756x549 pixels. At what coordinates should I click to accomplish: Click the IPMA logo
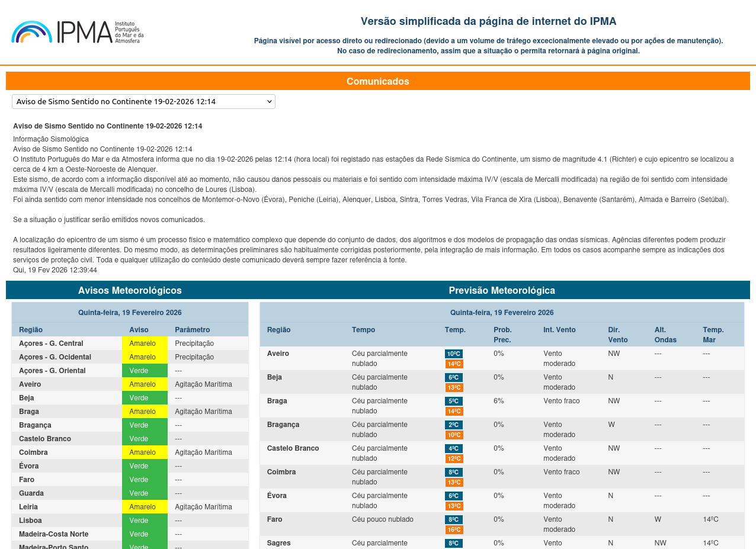pos(77,32)
